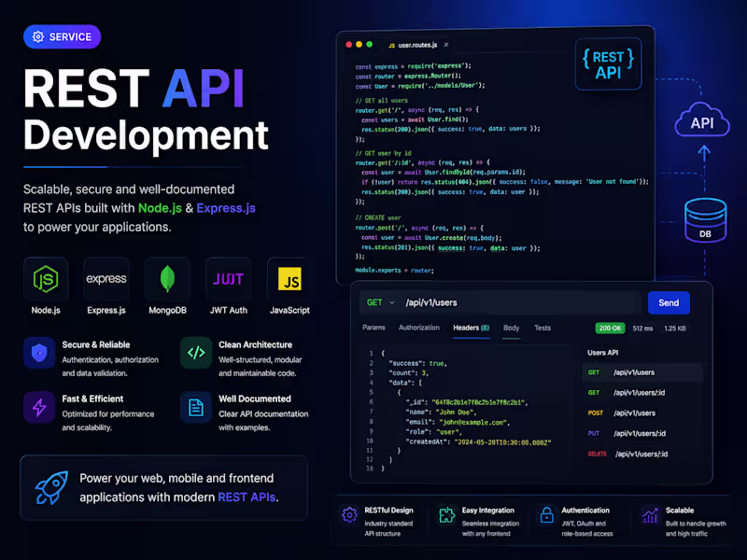Select GET /api/v1/users/:id endpoint row
This screenshot has width=747, height=560.
coord(642,393)
